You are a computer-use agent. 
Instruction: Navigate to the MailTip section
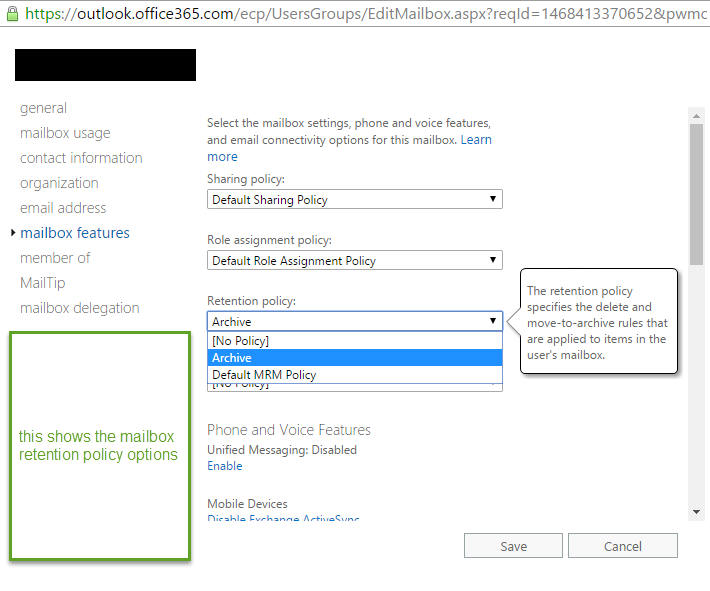point(42,283)
